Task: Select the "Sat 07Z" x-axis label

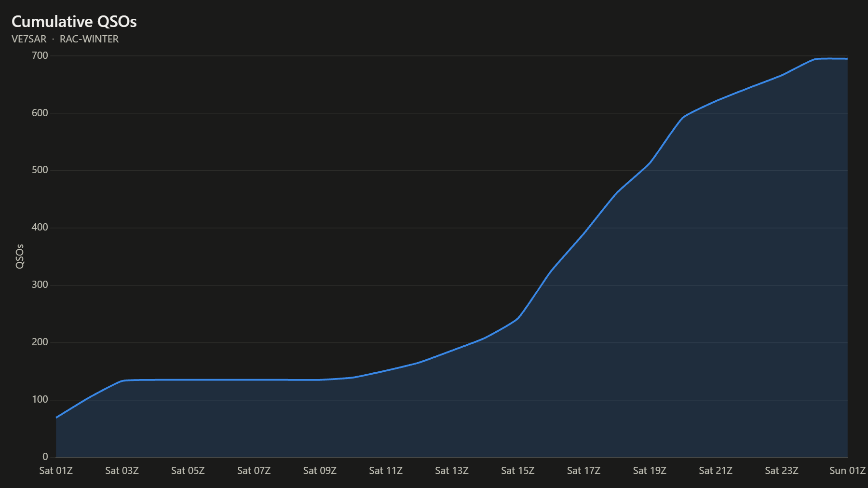Action: pyautogui.click(x=254, y=471)
